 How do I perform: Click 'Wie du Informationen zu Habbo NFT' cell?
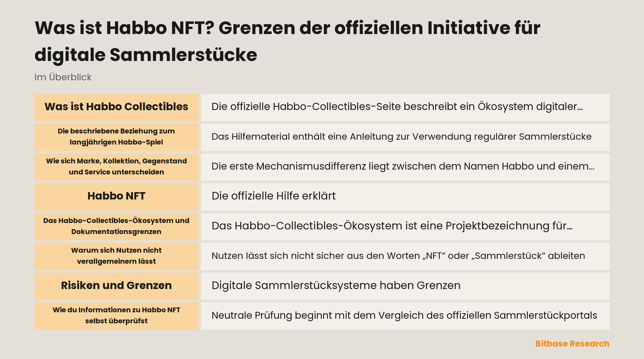point(116,316)
